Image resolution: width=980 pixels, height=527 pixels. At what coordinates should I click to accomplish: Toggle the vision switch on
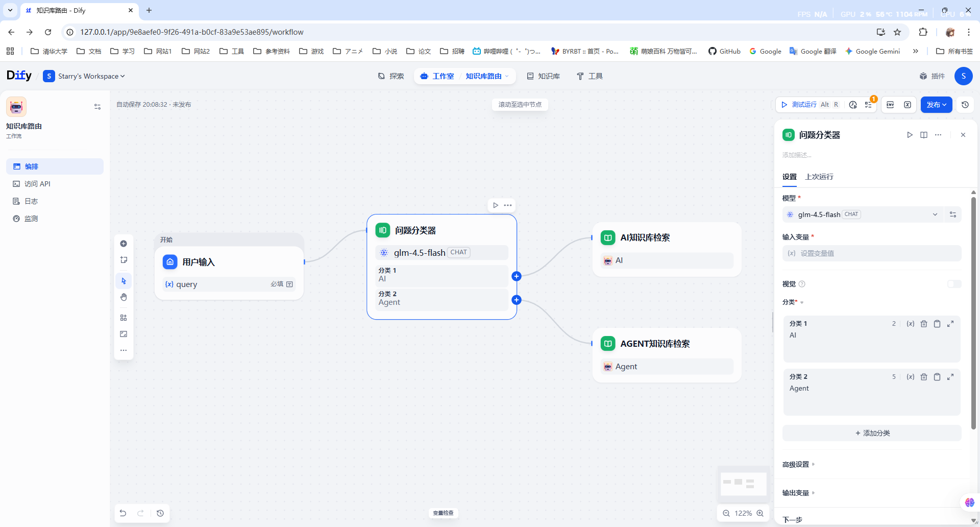click(x=954, y=284)
